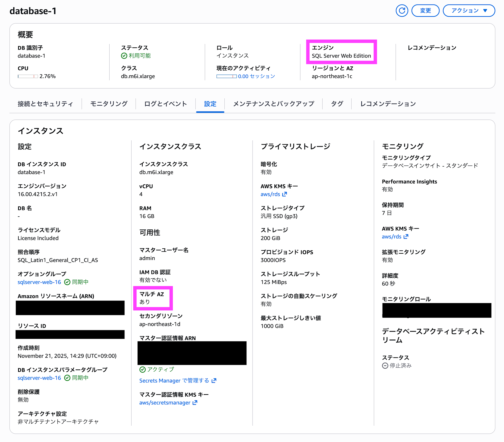Click the 同期中 sync icon next to sqlserver-web-16
504x442 pixels.
[67, 282]
